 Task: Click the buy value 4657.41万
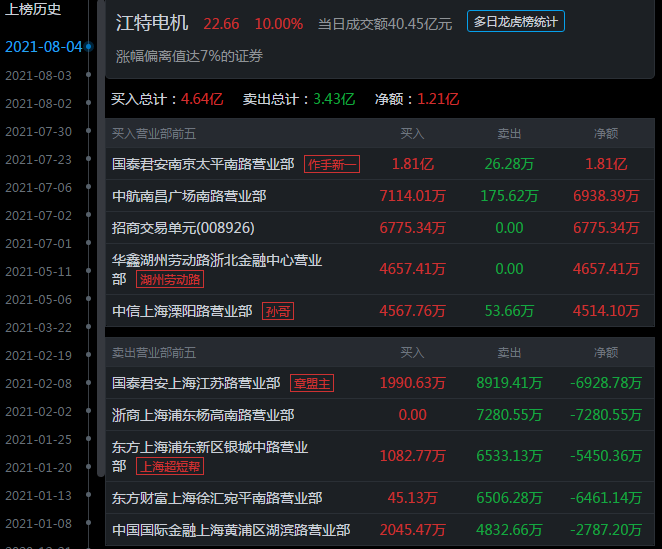(x=412, y=269)
